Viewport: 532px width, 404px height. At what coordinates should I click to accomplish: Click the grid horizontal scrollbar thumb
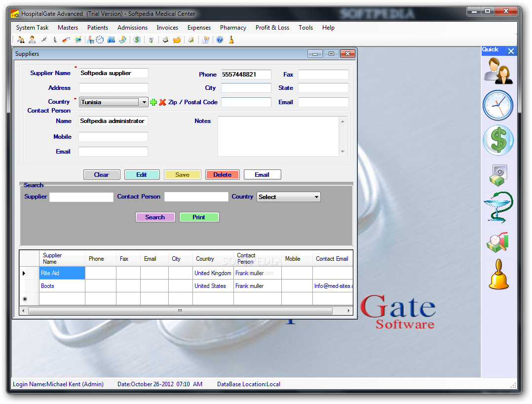pos(180,311)
